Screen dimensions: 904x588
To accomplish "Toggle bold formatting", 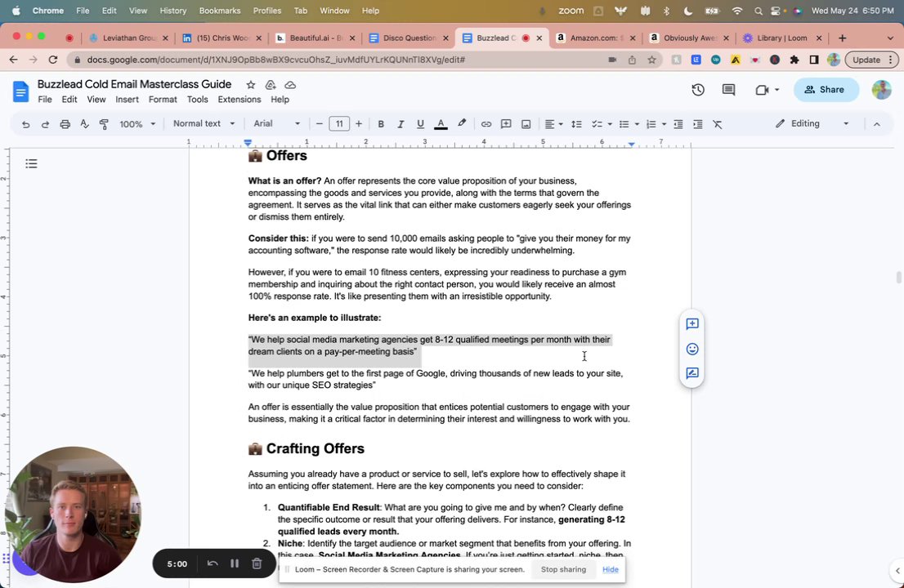I will tap(381, 124).
